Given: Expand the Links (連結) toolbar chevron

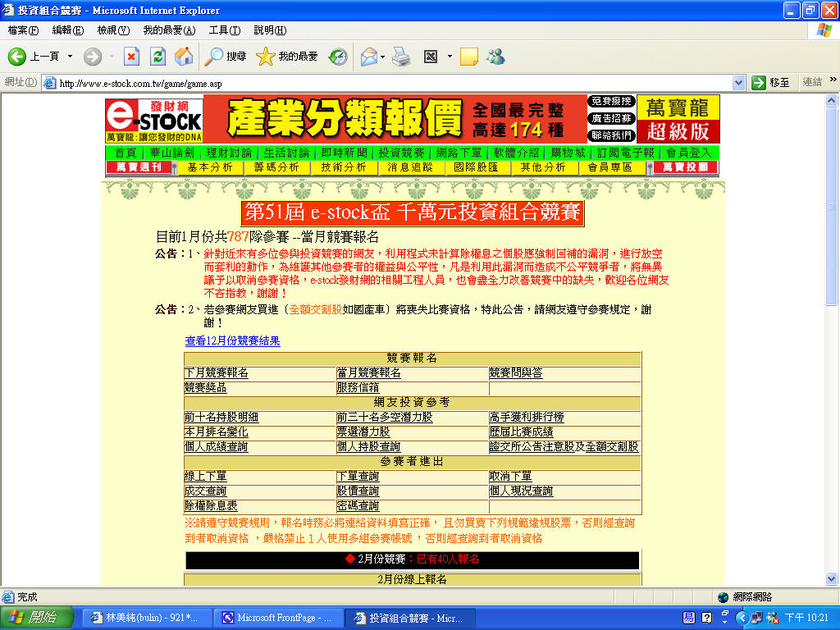Looking at the screenshot, I should (x=833, y=80).
